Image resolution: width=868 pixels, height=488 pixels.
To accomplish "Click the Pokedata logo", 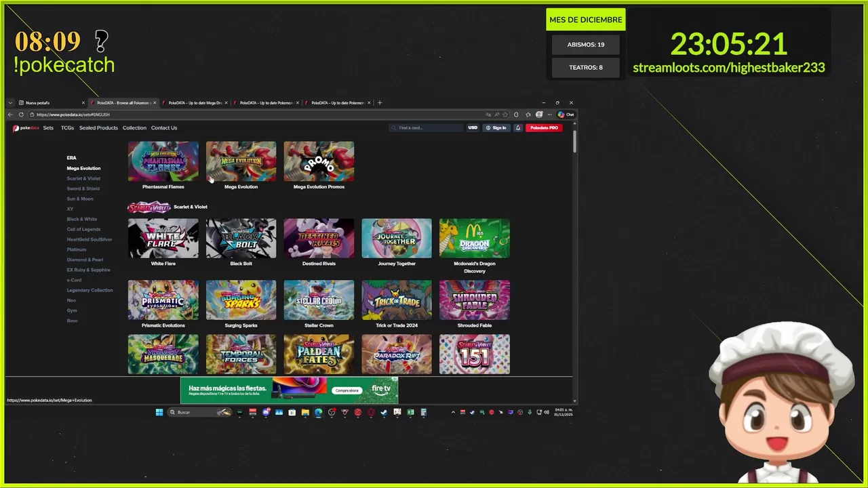I will [x=26, y=128].
